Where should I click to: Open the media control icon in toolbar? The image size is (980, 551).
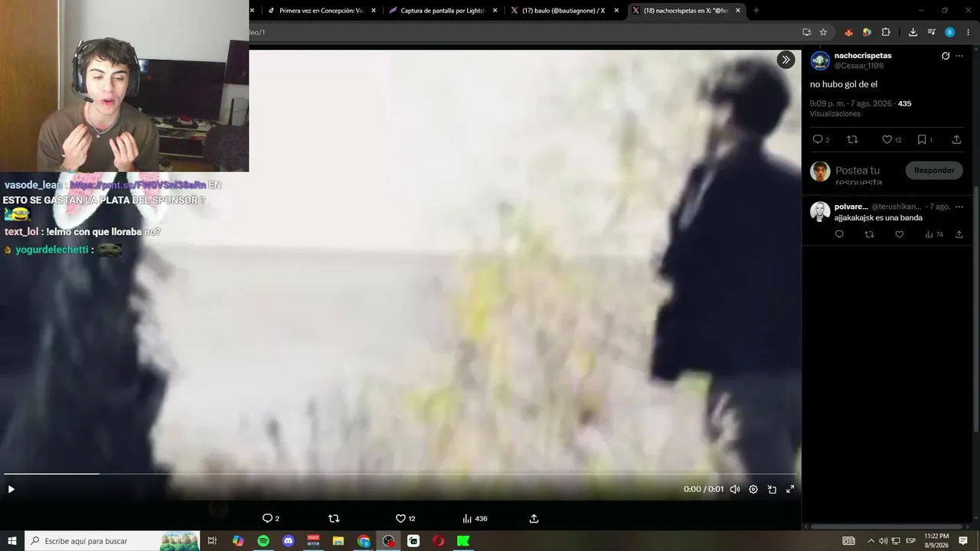click(x=931, y=32)
